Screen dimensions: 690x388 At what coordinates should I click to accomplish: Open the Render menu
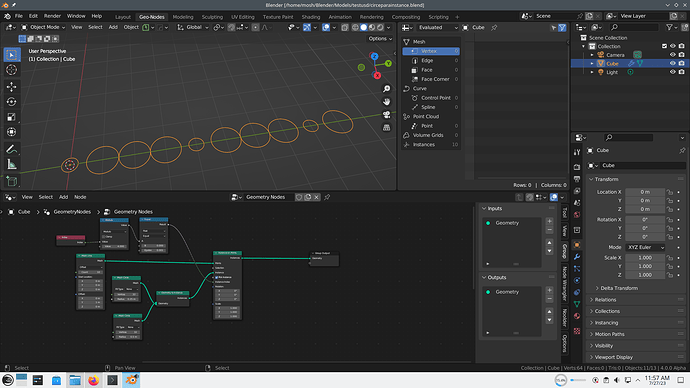[52, 16]
